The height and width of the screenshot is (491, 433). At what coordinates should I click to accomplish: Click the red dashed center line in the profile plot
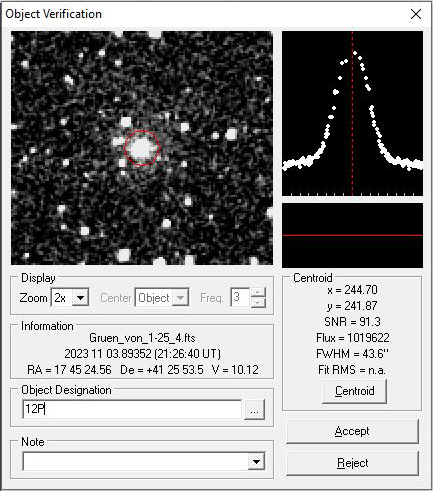pyautogui.click(x=352, y=113)
